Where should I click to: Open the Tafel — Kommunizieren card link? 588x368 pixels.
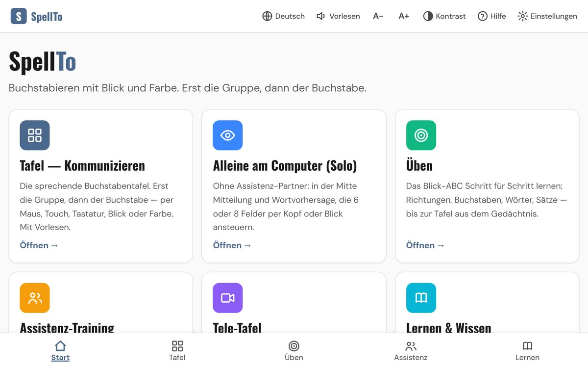pos(39,245)
